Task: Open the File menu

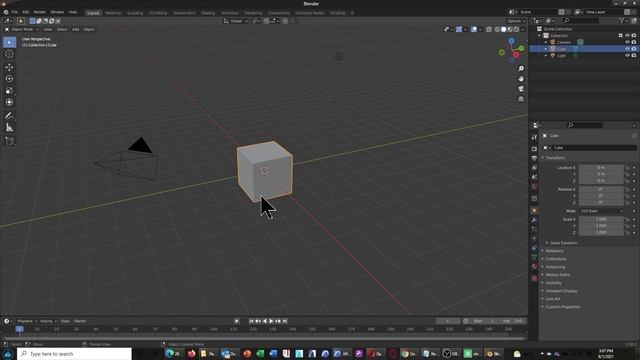Action: (15, 12)
